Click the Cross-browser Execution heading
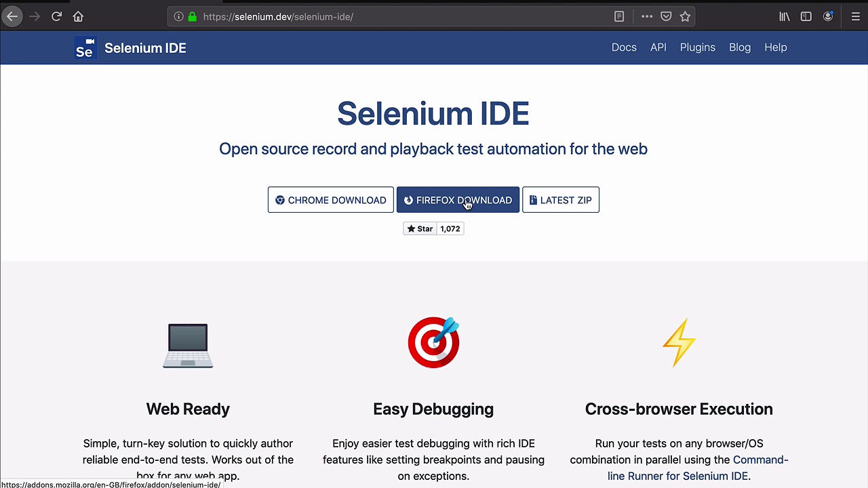Image resolution: width=868 pixels, height=488 pixels. (x=679, y=409)
